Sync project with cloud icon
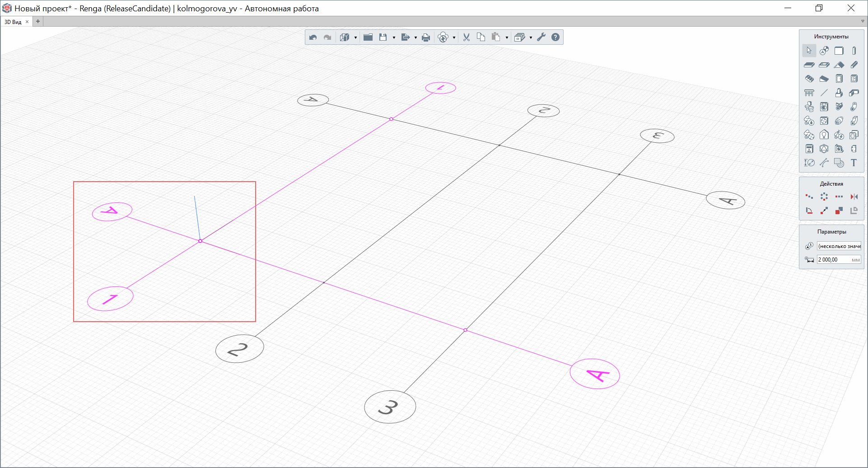This screenshot has height=468, width=868. pos(443,37)
